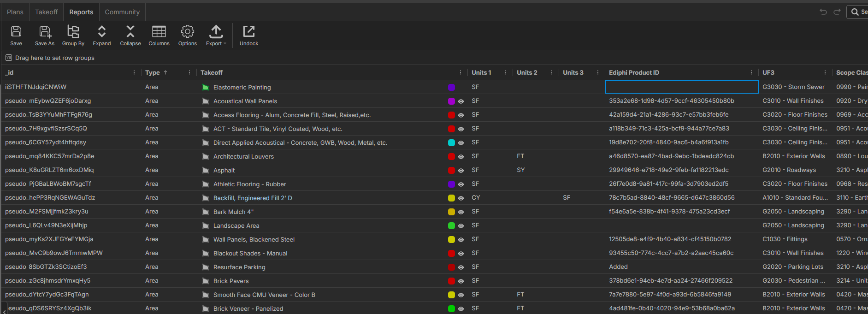
Task: Hide the Asphalt takeoff with eye icon
Action: pyautogui.click(x=461, y=171)
